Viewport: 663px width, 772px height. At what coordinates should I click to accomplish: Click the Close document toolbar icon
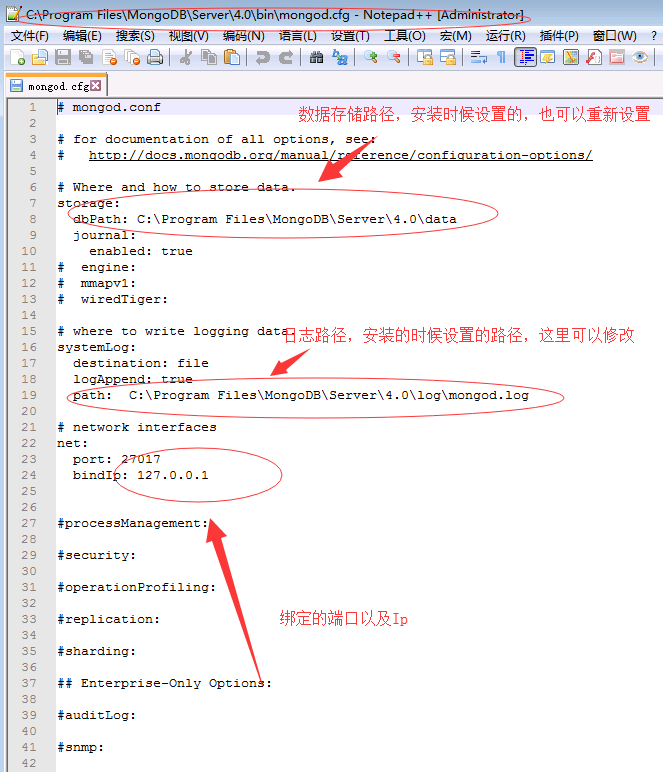tap(109, 58)
